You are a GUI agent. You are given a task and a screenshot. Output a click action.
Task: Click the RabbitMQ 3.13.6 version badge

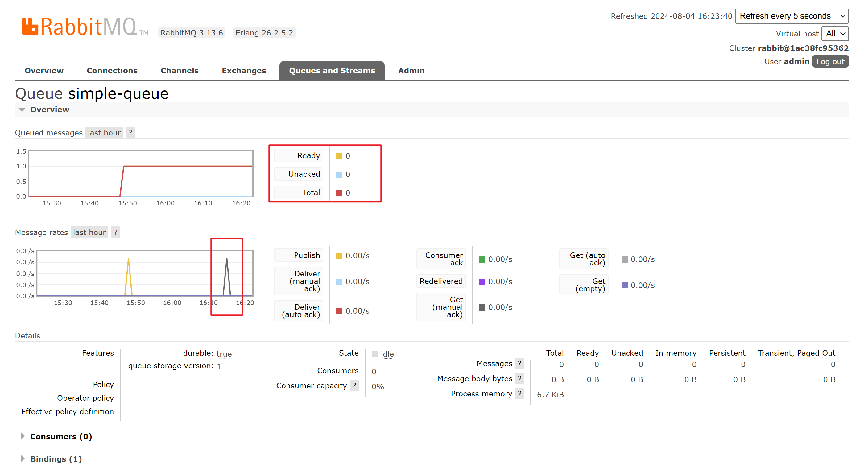(192, 33)
